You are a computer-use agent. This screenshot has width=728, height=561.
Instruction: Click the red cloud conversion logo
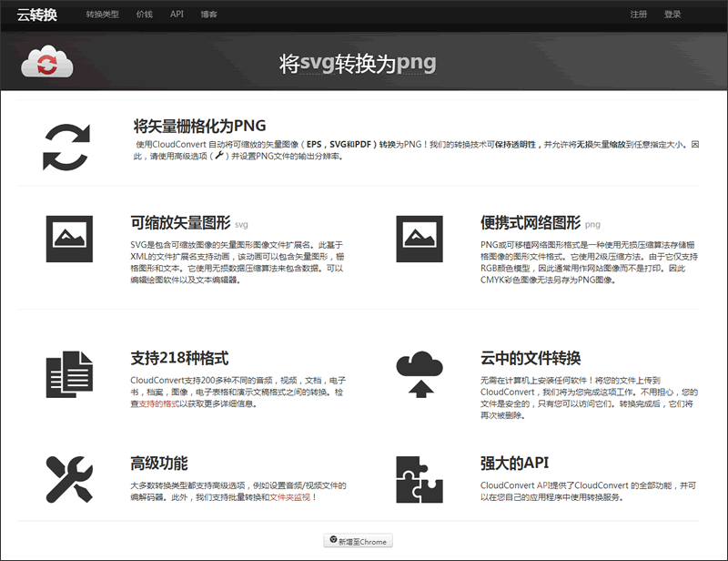point(45,62)
